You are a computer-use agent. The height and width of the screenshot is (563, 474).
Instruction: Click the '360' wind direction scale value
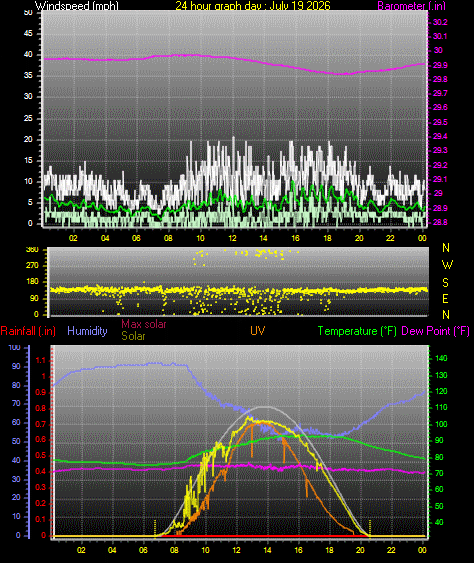click(32, 250)
